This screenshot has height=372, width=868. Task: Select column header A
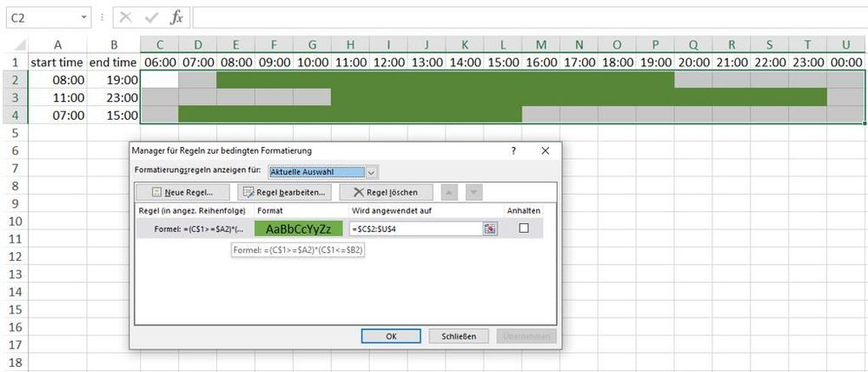(57, 45)
